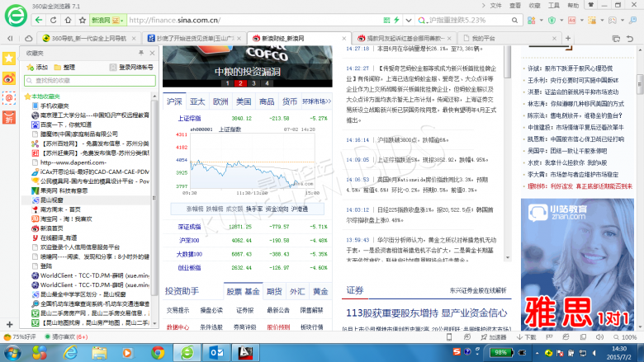Click the URL address bar
Image resolution: width=644 pixels, height=362 pixels.
point(254,20)
